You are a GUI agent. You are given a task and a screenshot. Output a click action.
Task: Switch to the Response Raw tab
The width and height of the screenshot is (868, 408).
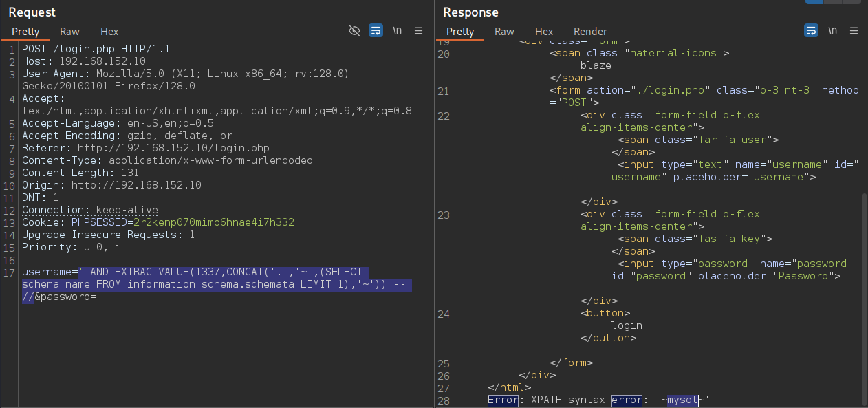click(x=504, y=32)
